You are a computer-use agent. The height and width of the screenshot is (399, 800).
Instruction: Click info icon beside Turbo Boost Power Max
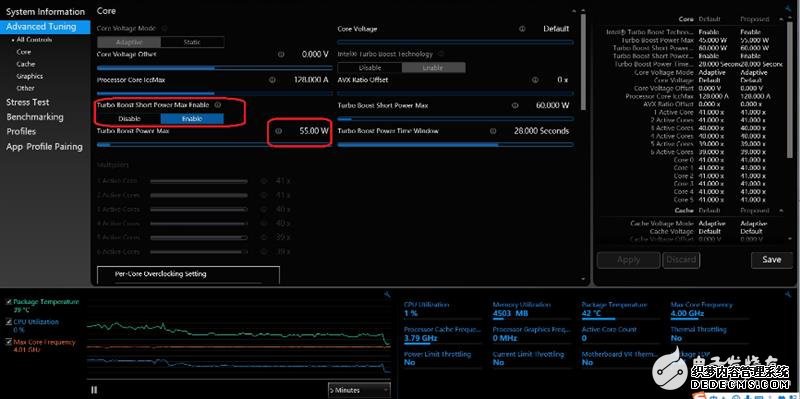(x=279, y=131)
